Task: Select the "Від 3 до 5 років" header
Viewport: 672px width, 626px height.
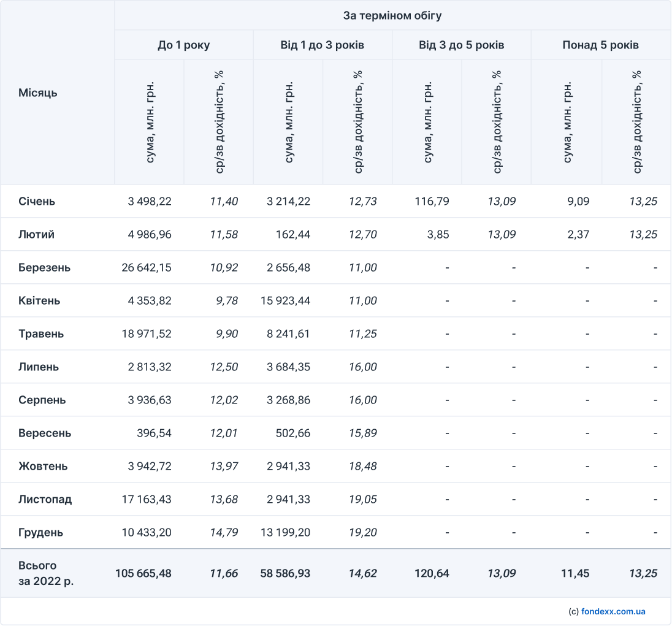Action: [461, 45]
